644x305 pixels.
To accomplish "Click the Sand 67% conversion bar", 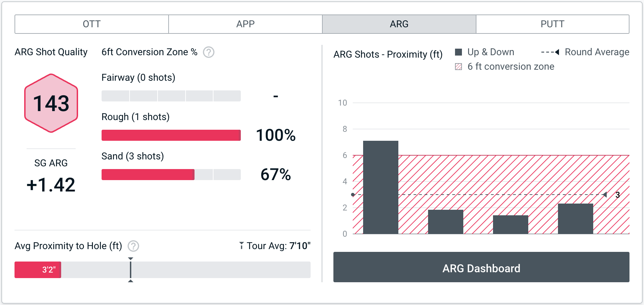I will [x=148, y=175].
